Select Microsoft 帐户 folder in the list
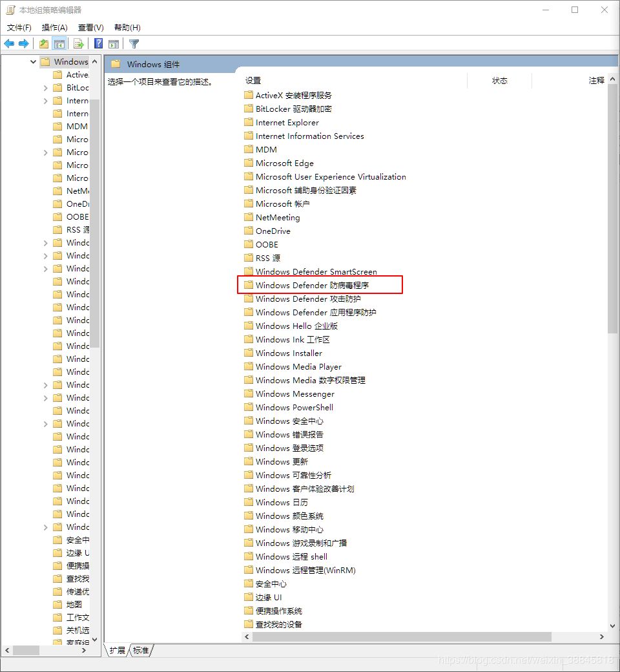 pyautogui.click(x=277, y=204)
